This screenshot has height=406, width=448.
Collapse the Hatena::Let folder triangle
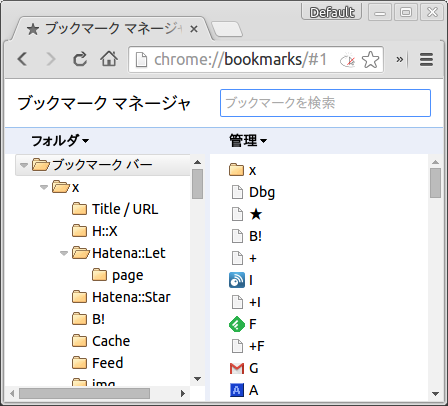pyautogui.click(x=64, y=253)
